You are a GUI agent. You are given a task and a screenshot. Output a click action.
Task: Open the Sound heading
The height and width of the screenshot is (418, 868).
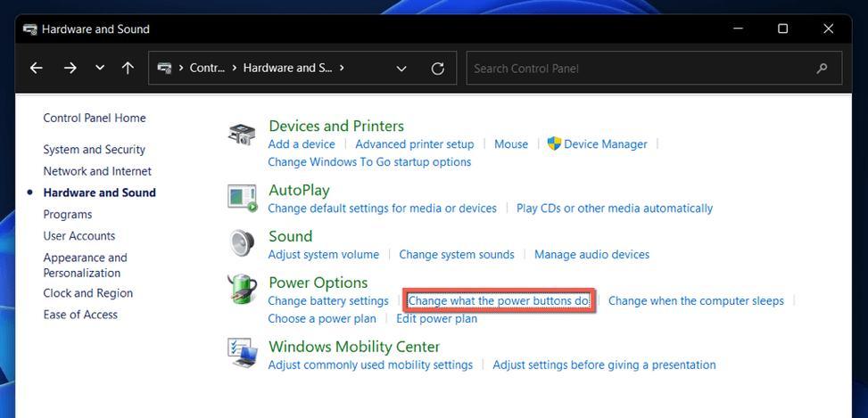[x=290, y=236]
